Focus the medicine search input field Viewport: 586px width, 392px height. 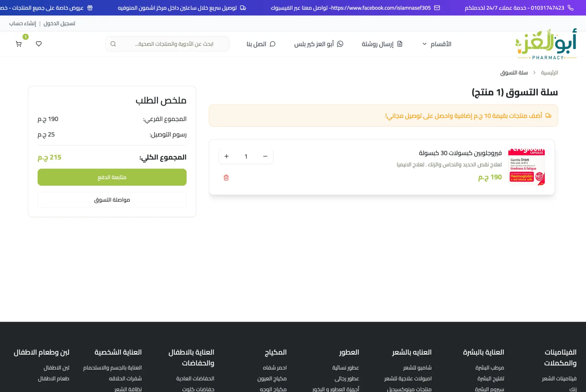pos(167,44)
